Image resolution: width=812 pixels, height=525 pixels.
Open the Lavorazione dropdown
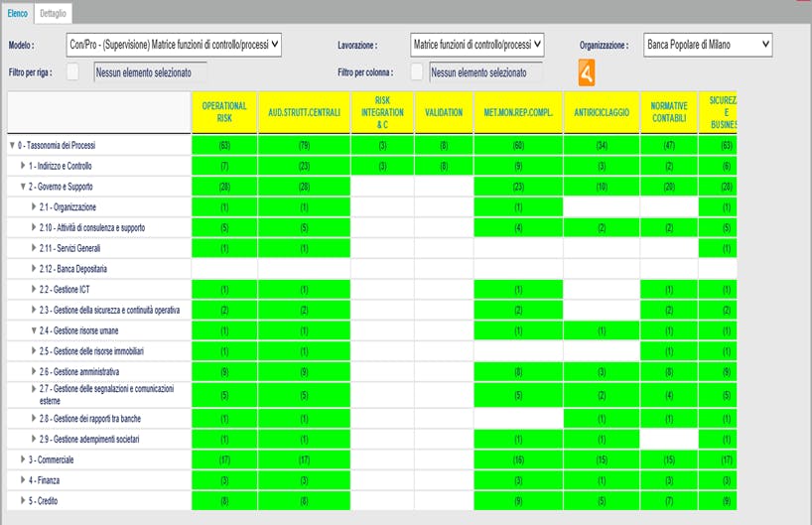click(x=476, y=45)
